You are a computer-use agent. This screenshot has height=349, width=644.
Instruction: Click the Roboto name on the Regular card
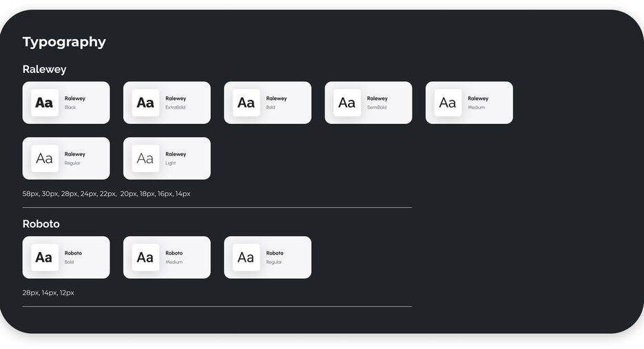click(x=275, y=253)
